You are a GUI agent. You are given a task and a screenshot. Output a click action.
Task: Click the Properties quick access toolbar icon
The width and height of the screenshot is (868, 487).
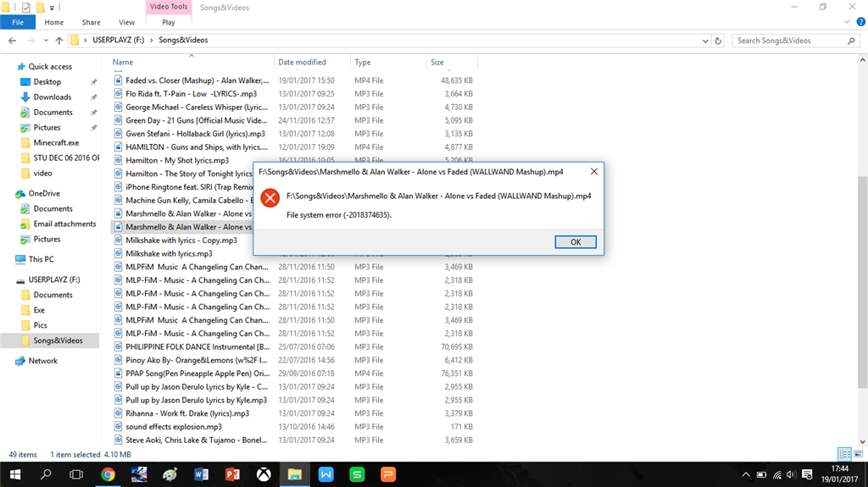point(26,7)
